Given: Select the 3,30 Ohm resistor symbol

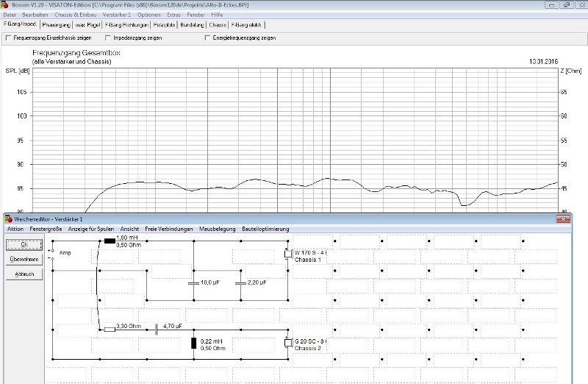Looking at the screenshot, I should tap(110, 330).
